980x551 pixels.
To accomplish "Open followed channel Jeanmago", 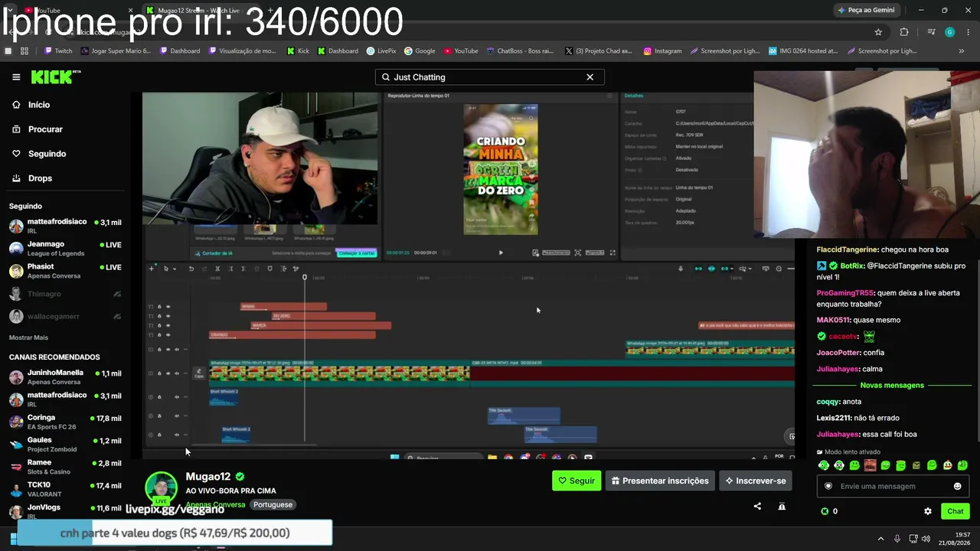I will pos(65,248).
